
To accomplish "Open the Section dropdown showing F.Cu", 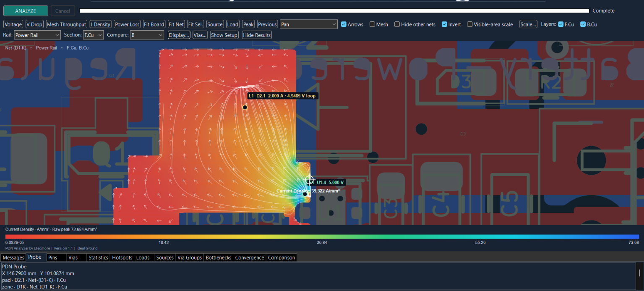I will pos(93,35).
